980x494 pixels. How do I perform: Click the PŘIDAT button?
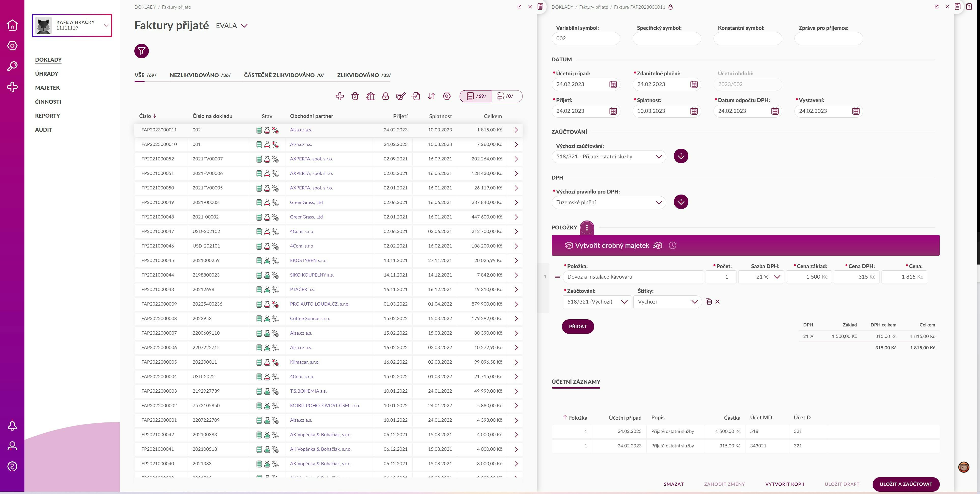pos(577,326)
